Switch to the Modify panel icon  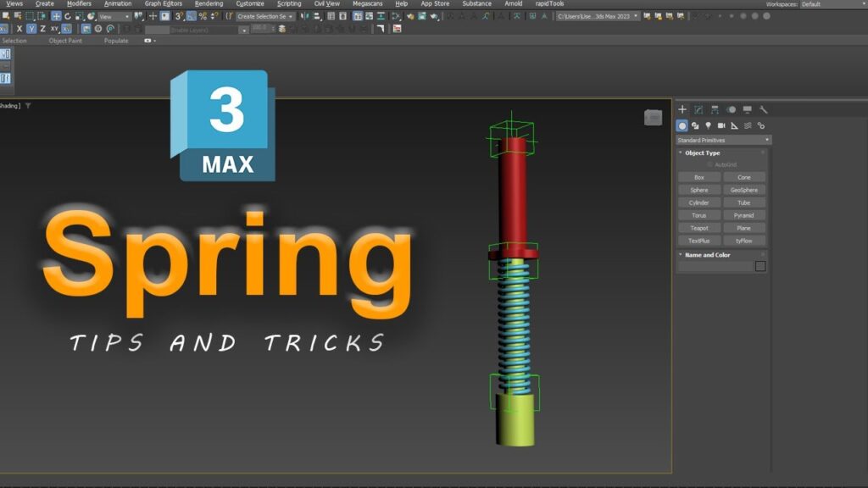[697, 109]
